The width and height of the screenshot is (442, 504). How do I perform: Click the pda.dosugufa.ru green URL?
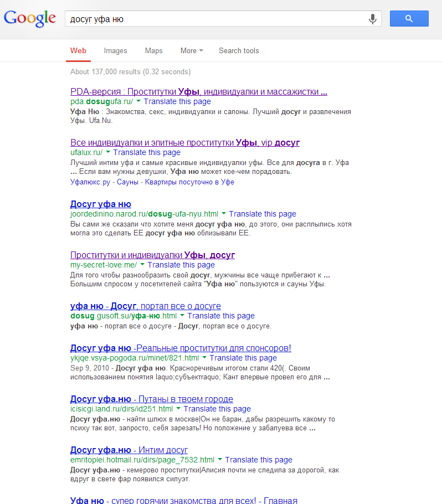coord(101,101)
